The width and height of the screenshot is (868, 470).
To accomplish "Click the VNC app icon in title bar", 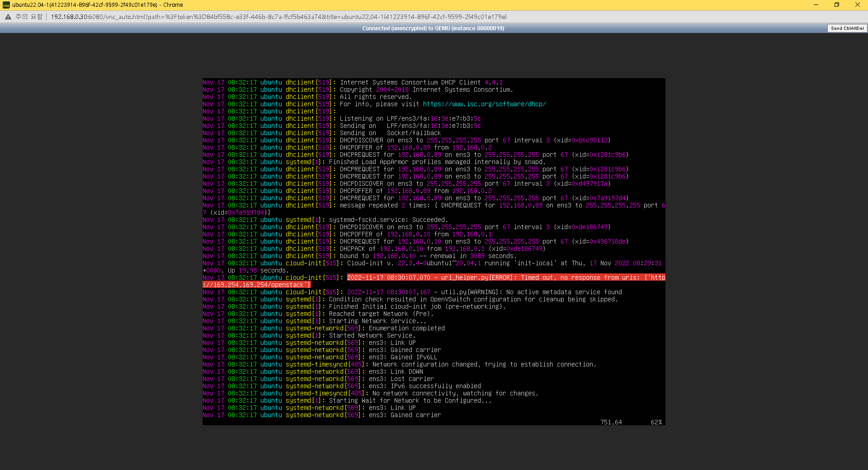I will click(6, 5).
